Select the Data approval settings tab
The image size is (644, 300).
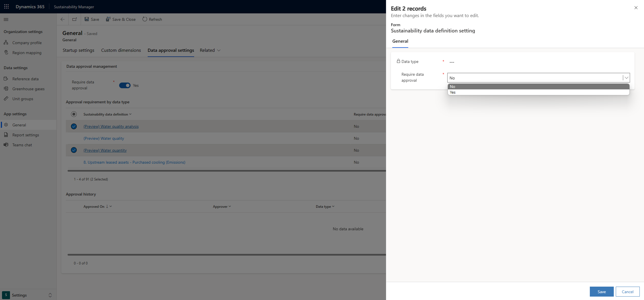click(x=171, y=50)
